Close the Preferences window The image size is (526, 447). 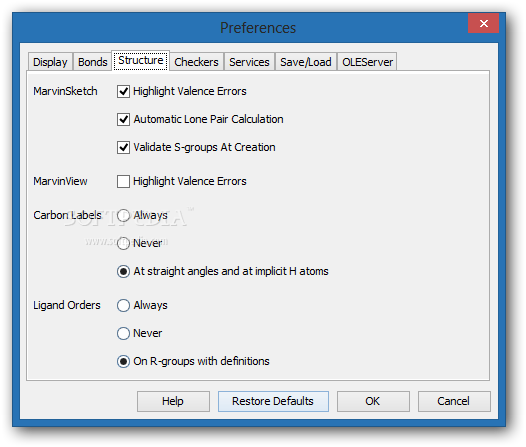coord(483,23)
